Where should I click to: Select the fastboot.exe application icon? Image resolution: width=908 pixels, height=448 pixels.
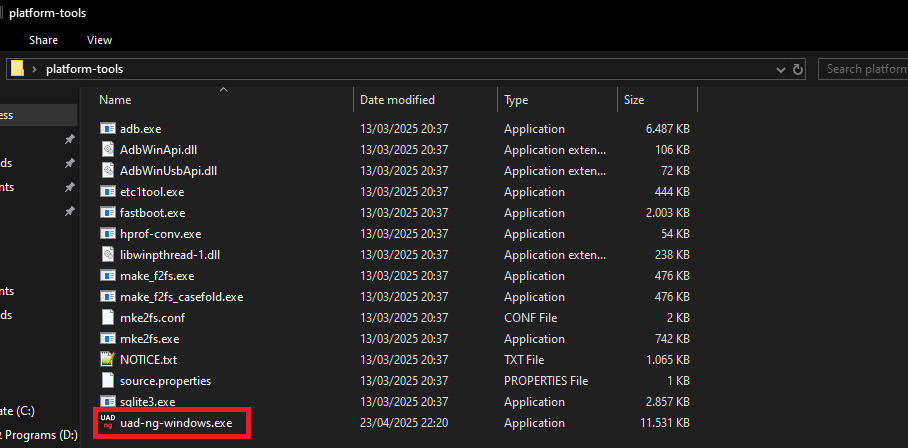[109, 213]
